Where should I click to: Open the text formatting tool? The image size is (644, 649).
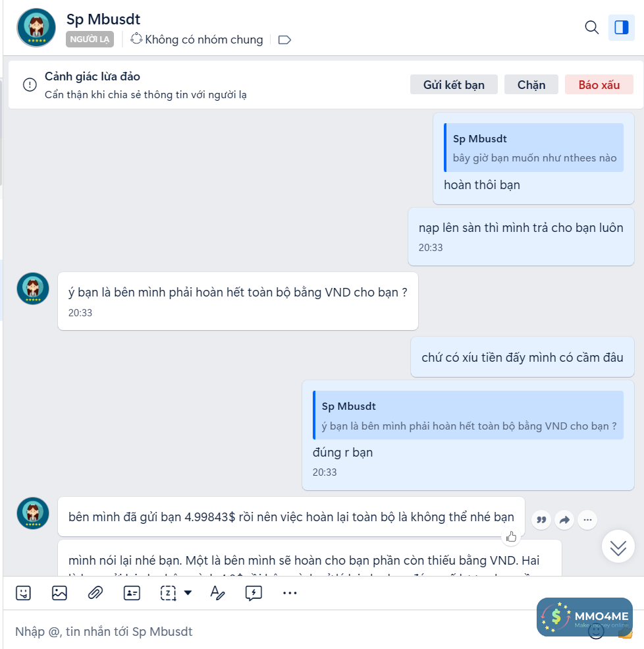217,593
